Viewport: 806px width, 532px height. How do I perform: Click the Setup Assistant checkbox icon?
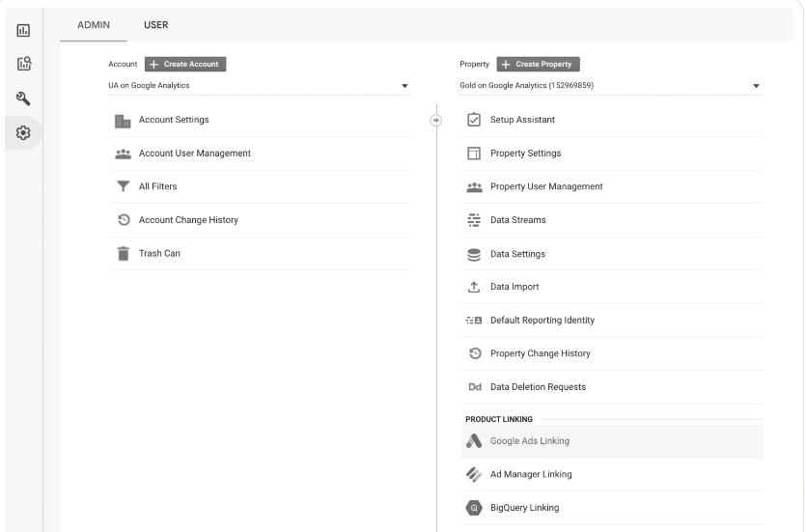(x=474, y=120)
